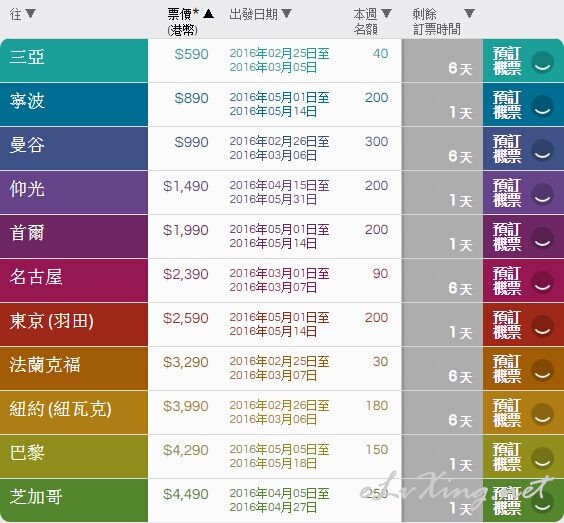Open the 名古屋 destination row
This screenshot has height=523, width=564.
coord(74,280)
